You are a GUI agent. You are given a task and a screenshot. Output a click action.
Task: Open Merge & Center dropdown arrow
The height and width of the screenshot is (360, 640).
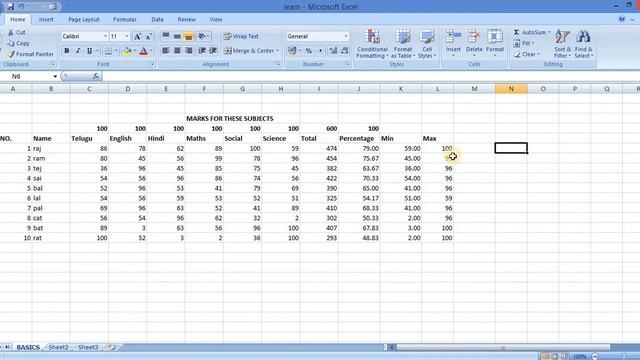pos(278,51)
